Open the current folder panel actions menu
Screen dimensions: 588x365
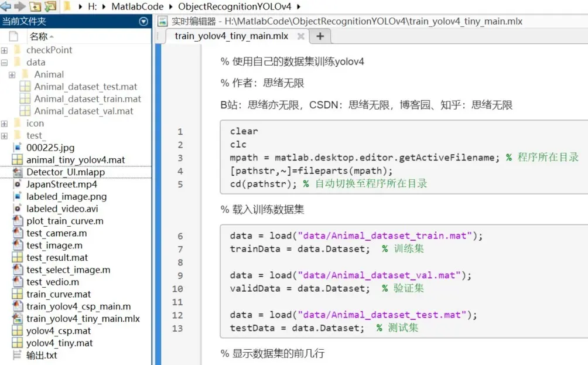coord(143,21)
